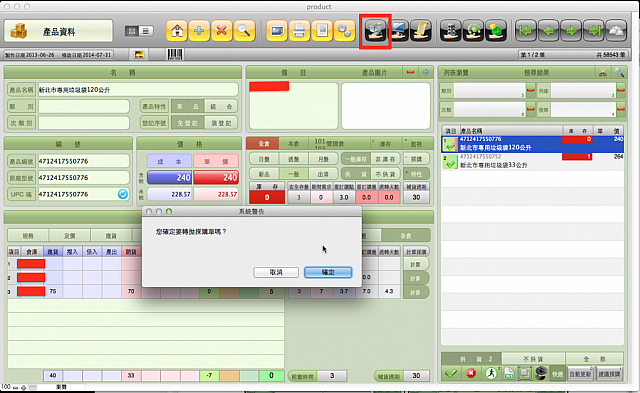This screenshot has width=640, height=393.
Task: Click the small picture icon below toolbar
Action: pos(139,54)
